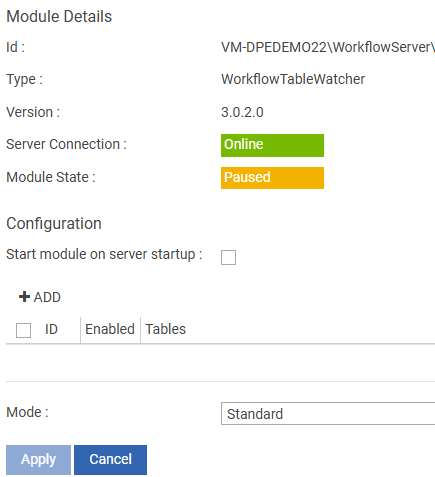Image resolution: width=435 pixels, height=477 pixels.
Task: Tick the select-all checkbox beside ID column
Action: coord(23,330)
